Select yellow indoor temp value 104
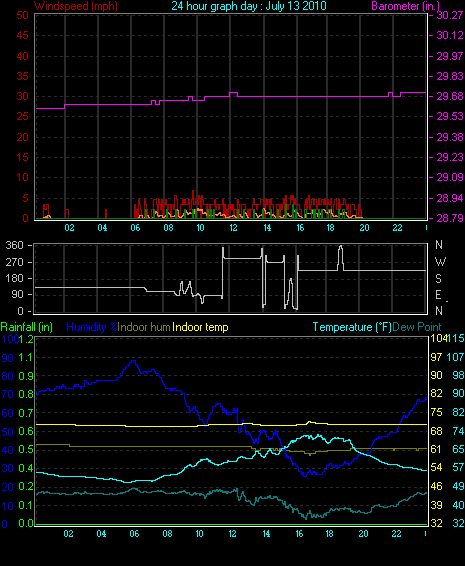465x566 pixels. coord(438,338)
